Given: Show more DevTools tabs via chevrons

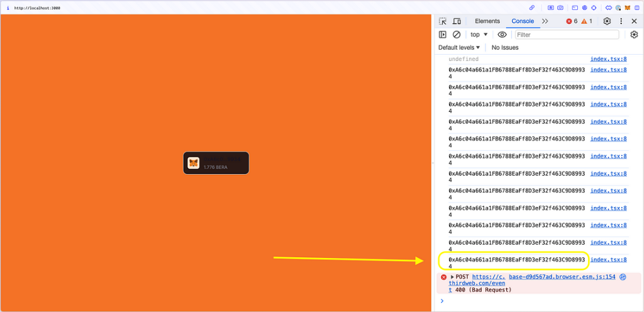Looking at the screenshot, I should click(x=545, y=21).
